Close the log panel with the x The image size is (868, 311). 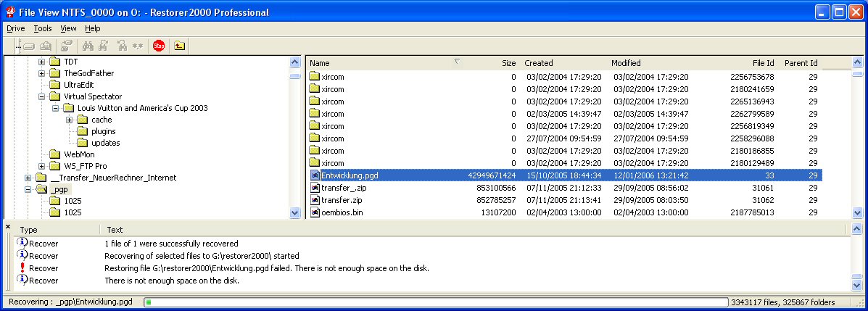click(8, 226)
